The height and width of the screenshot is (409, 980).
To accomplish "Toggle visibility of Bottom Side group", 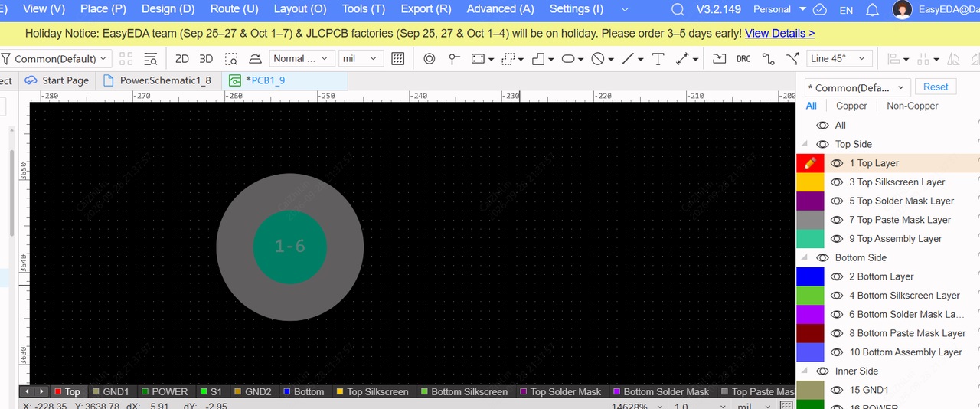I will pos(823,258).
